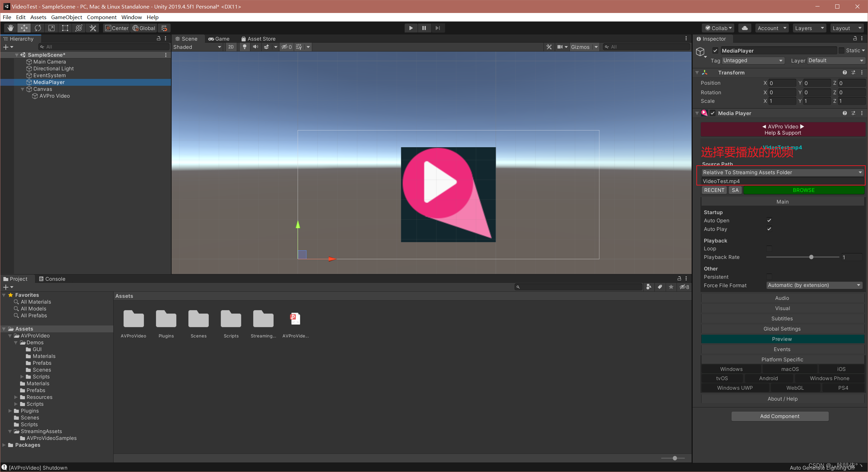Image resolution: width=868 pixels, height=472 pixels.
Task: Toggle Auto Open checkbox in Startup
Action: click(x=768, y=220)
